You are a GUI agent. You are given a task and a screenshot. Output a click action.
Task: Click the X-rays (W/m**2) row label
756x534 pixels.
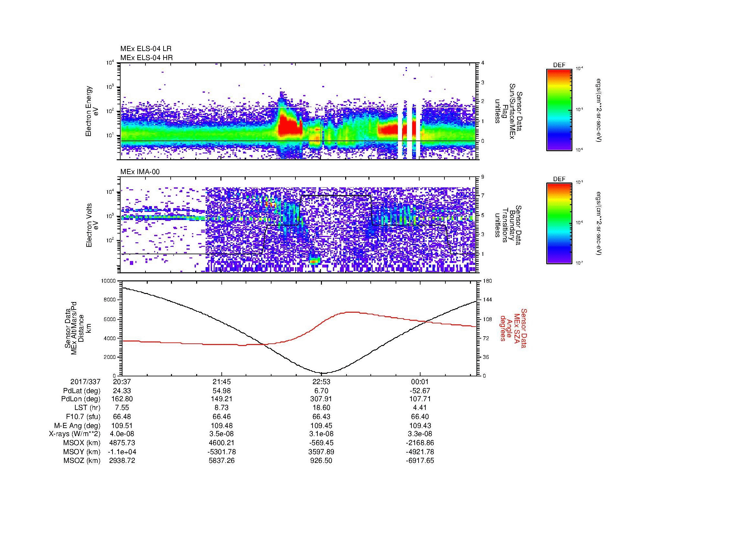click(74, 434)
